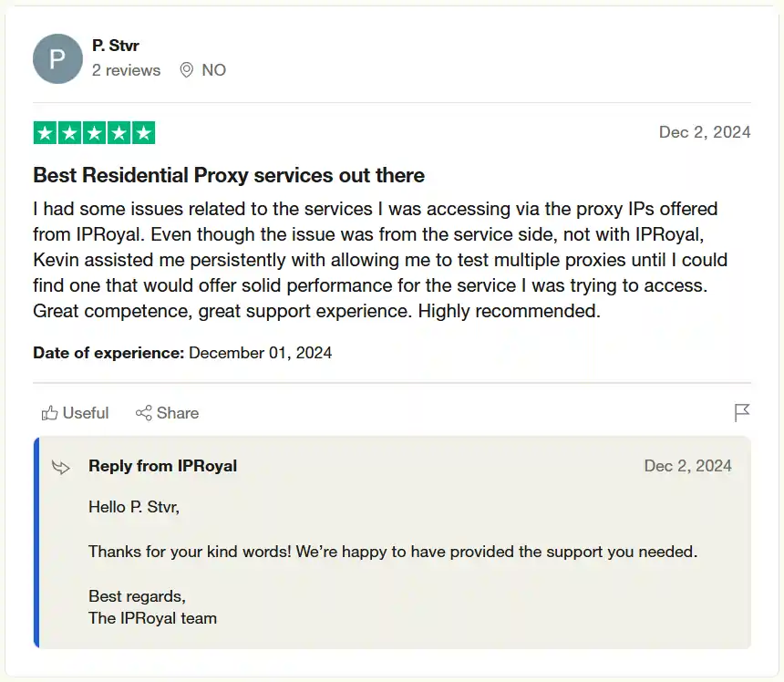Viewport: 784px width, 682px height.
Task: Click the reply arrow icon beside IPRoyal's response
Action: click(x=61, y=467)
